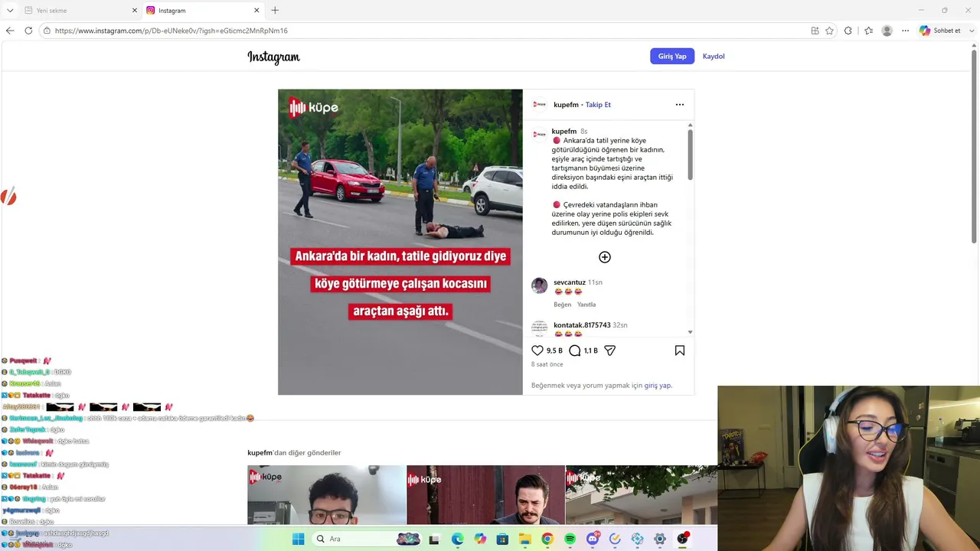Open the browser extensions puzzle icon
The image size is (980, 551).
[x=848, y=31]
